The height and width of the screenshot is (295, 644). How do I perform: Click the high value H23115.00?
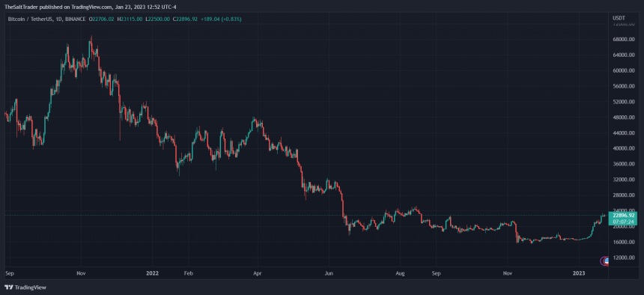tap(130, 19)
